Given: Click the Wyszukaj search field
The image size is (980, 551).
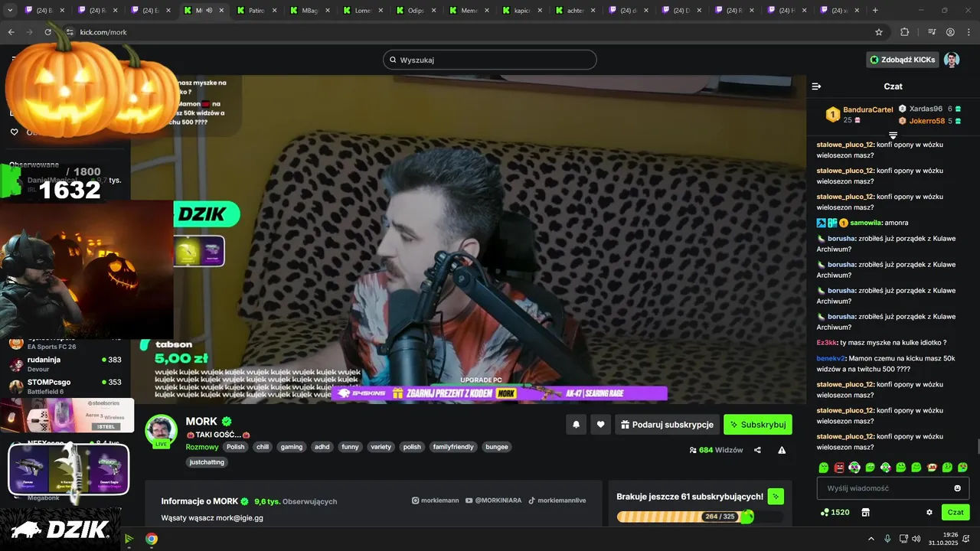Looking at the screenshot, I should (490, 60).
